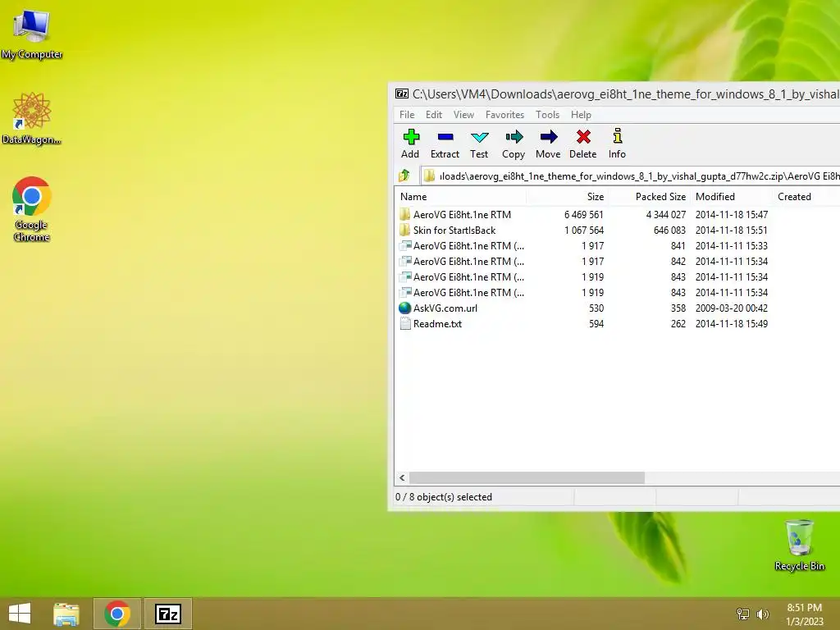This screenshot has height=630, width=840.
Task: Open the Recycle Bin icon
Action: point(799,545)
